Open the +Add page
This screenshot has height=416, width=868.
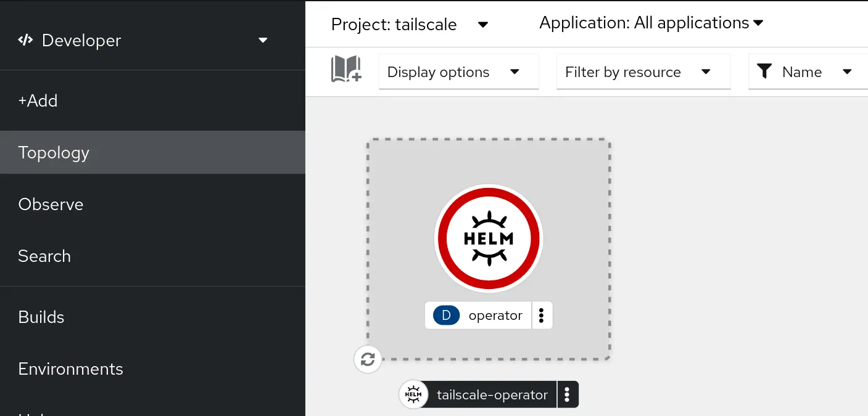(152, 100)
